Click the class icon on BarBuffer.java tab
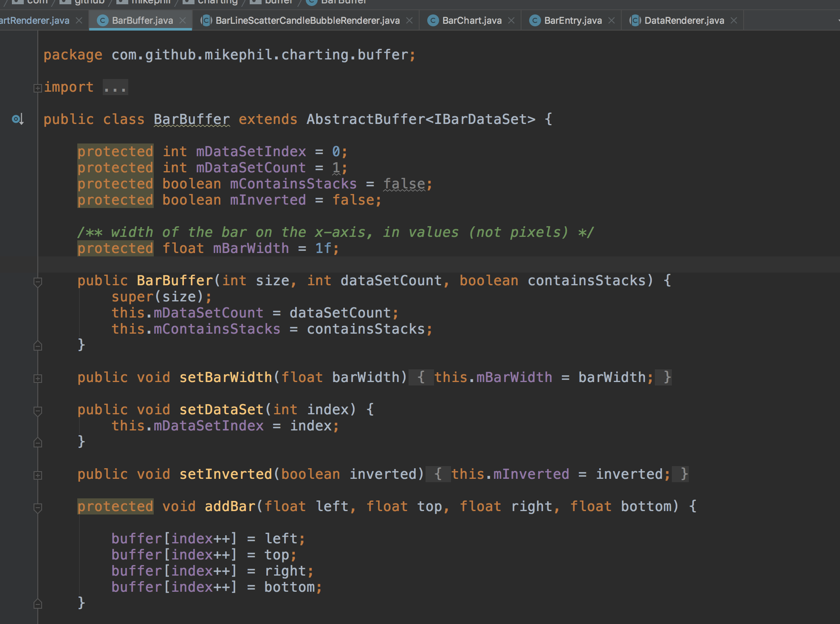The height and width of the screenshot is (624, 840). (x=102, y=20)
